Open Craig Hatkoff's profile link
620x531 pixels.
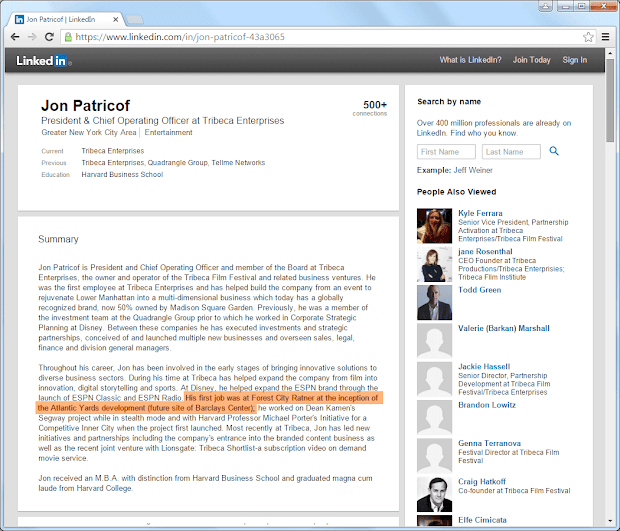click(x=482, y=482)
